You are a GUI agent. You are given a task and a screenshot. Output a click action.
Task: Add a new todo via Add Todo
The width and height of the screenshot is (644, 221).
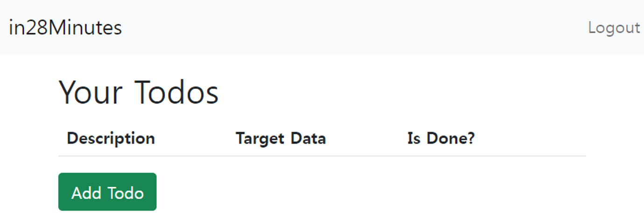107,192
